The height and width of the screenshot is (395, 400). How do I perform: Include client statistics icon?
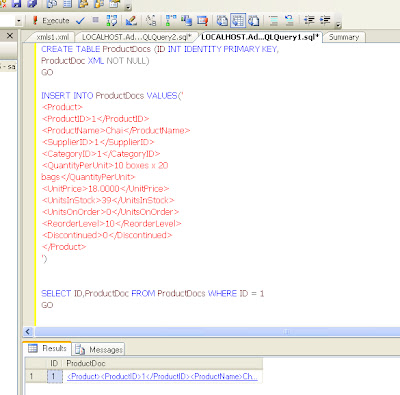tap(187, 21)
